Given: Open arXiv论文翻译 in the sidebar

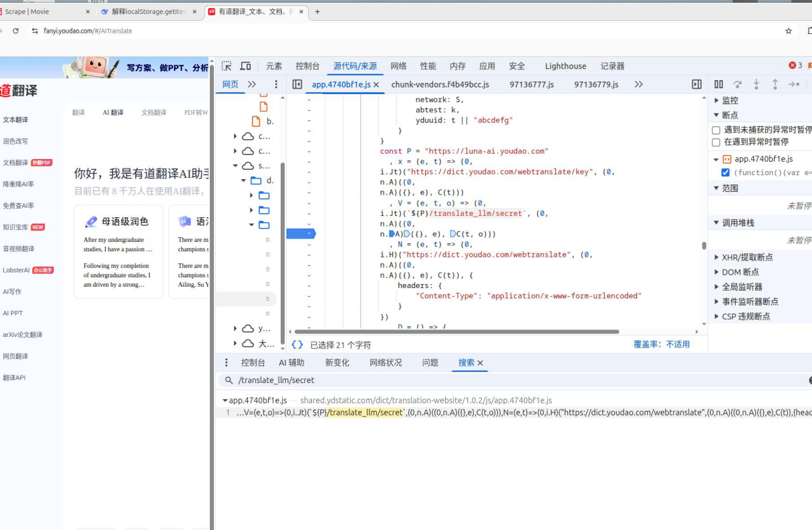Looking at the screenshot, I should [x=22, y=335].
